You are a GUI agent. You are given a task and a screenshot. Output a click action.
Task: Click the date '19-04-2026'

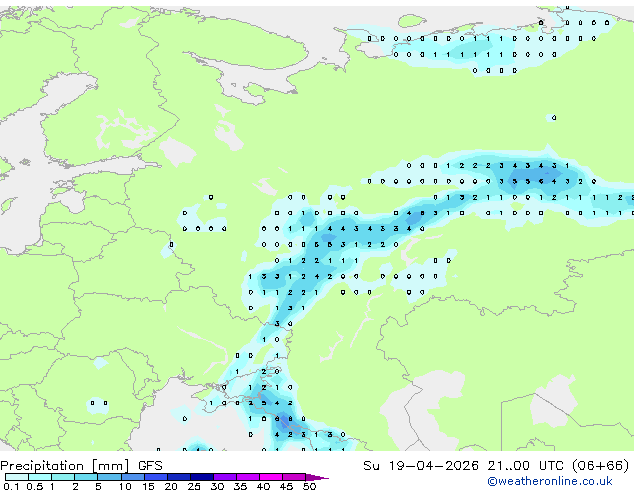[x=433, y=466]
